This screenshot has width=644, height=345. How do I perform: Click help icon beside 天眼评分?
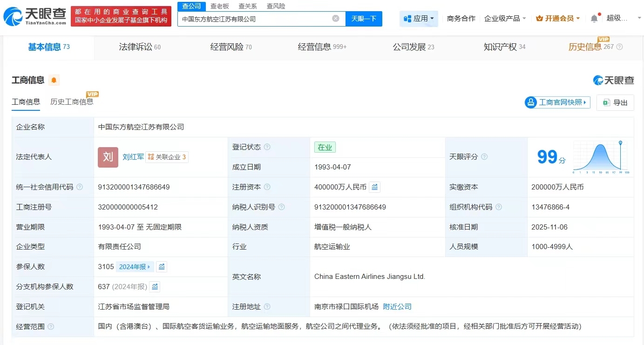484,157
